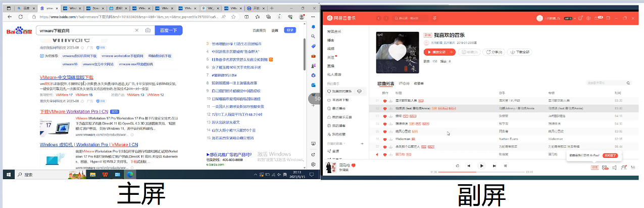
Task: Open the 标准 sound quality selector
Action: coord(595,168)
